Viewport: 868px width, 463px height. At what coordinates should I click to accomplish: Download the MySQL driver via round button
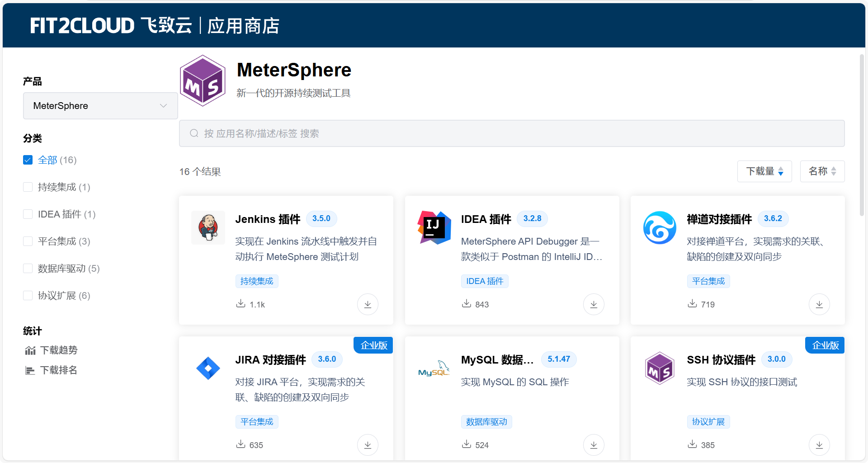click(594, 445)
